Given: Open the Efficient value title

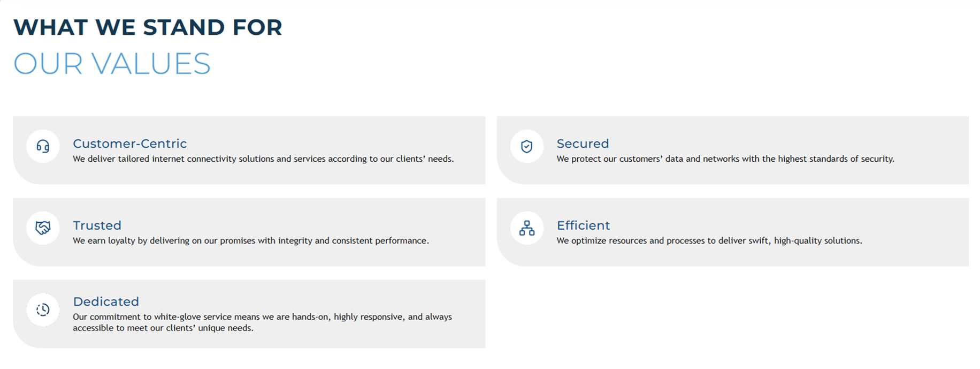Looking at the screenshot, I should pos(583,225).
